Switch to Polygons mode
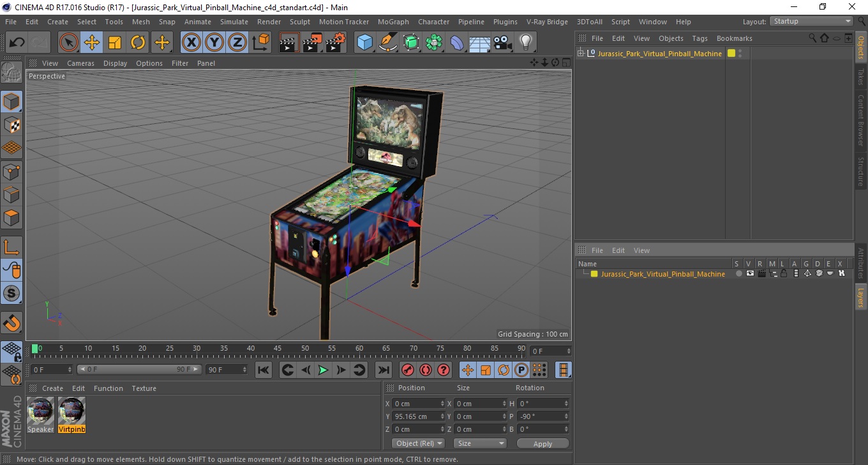The width and height of the screenshot is (868, 465). coord(11,218)
